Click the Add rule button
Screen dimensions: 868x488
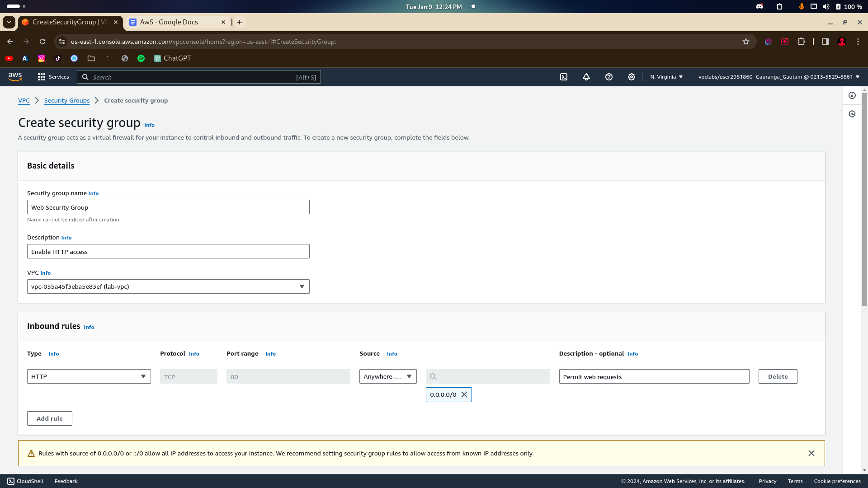click(x=50, y=418)
